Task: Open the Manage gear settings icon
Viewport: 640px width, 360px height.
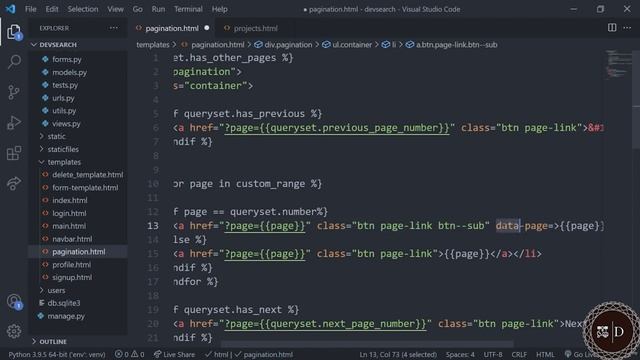Action: pos(14,331)
